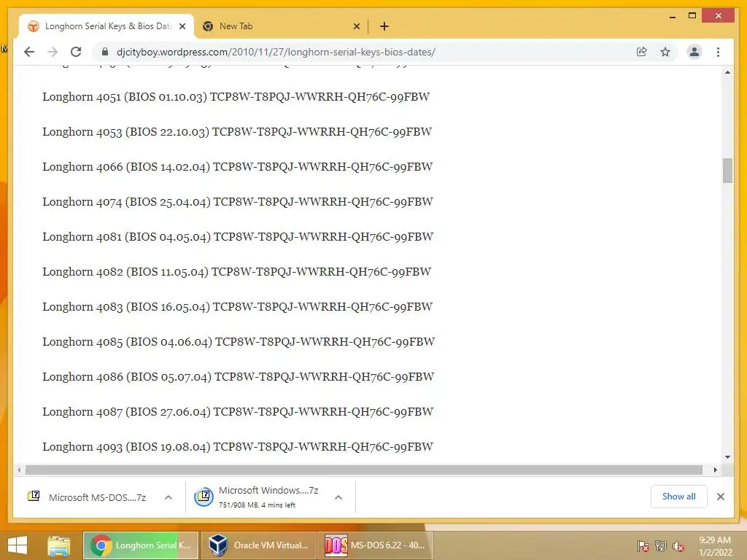Open Chrome's three-dot menu
747x560 pixels.
point(718,52)
